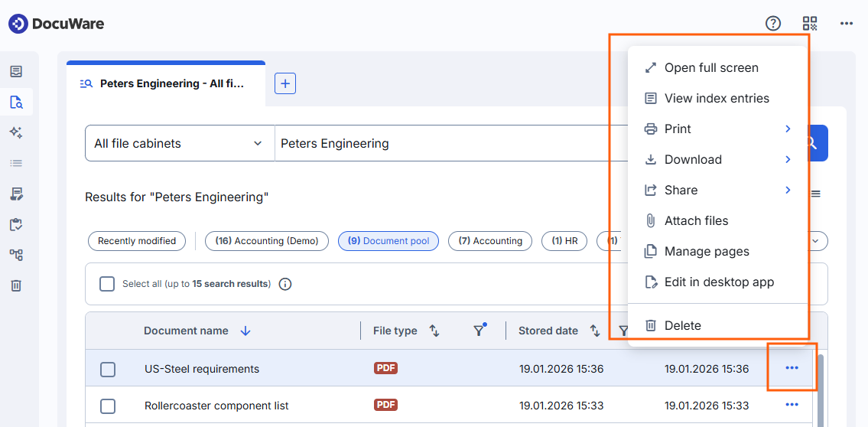Click the list view lines icon
The width and height of the screenshot is (868, 427).
(816, 194)
